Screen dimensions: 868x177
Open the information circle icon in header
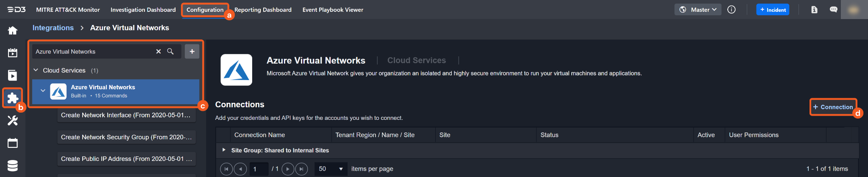click(732, 10)
